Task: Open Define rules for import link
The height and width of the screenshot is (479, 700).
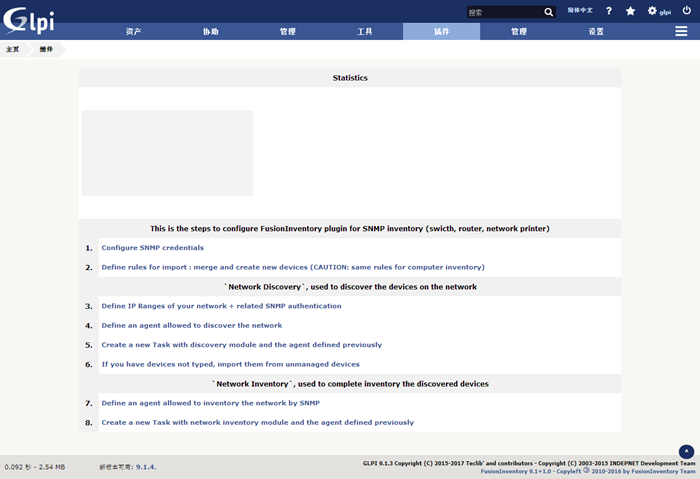Action: coord(293,267)
